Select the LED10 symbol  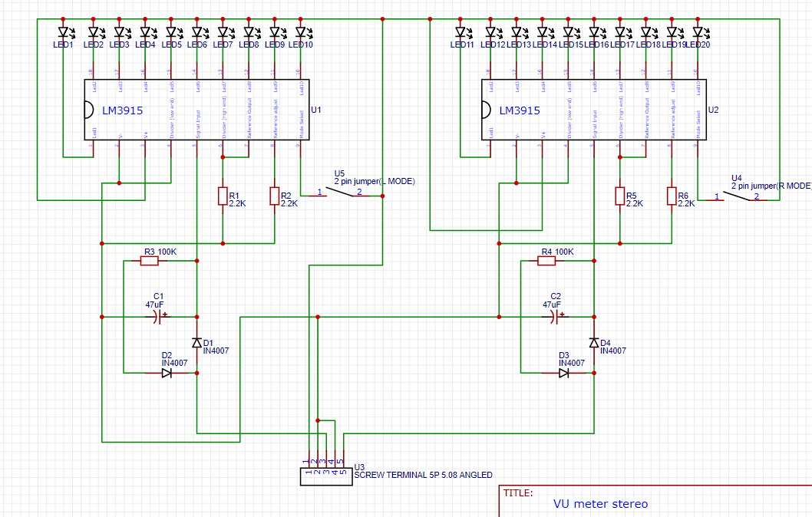point(299,32)
